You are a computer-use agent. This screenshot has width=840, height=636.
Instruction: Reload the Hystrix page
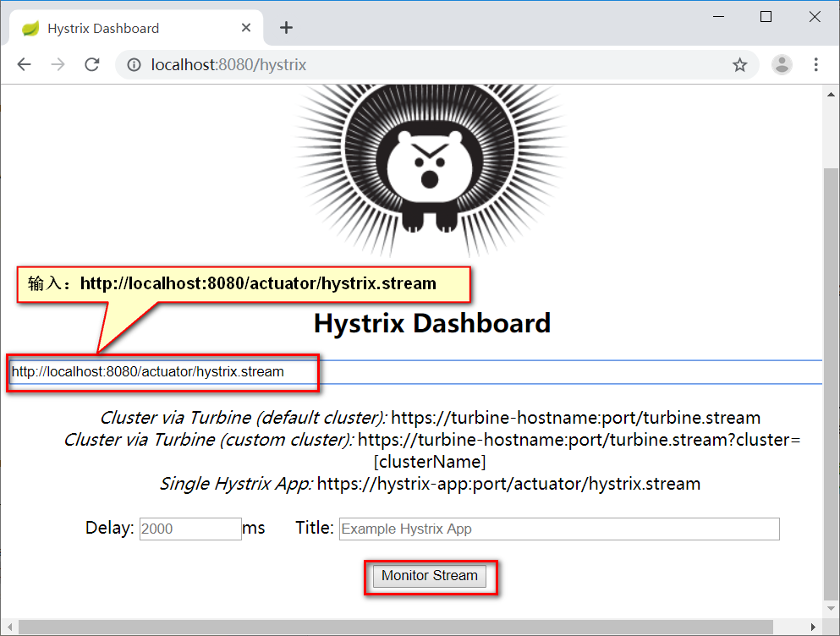[92, 65]
